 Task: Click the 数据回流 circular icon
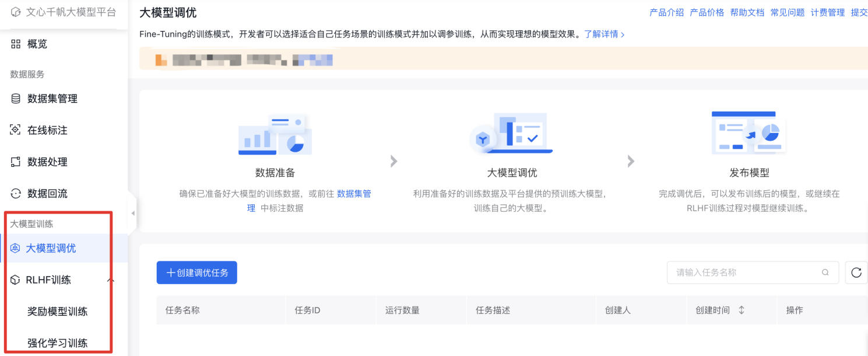click(16, 193)
